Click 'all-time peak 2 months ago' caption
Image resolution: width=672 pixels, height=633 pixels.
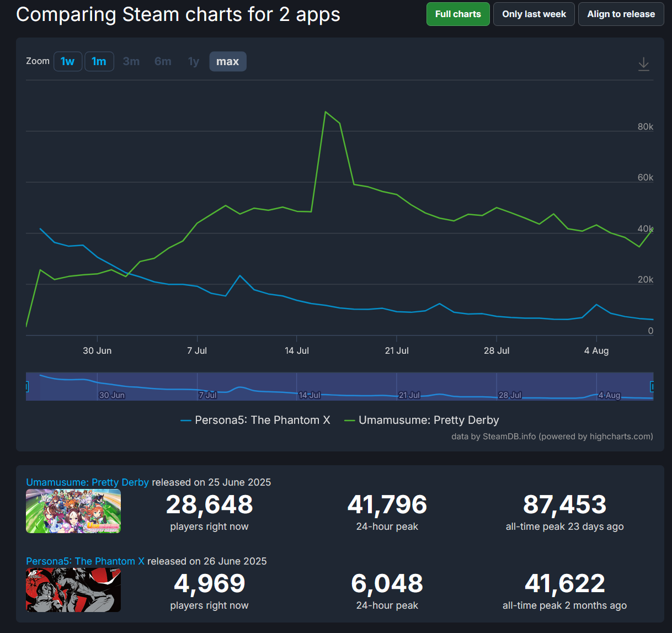pyautogui.click(x=564, y=605)
